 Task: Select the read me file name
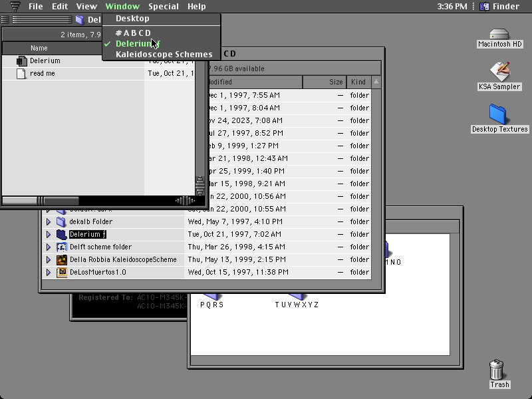pos(43,73)
